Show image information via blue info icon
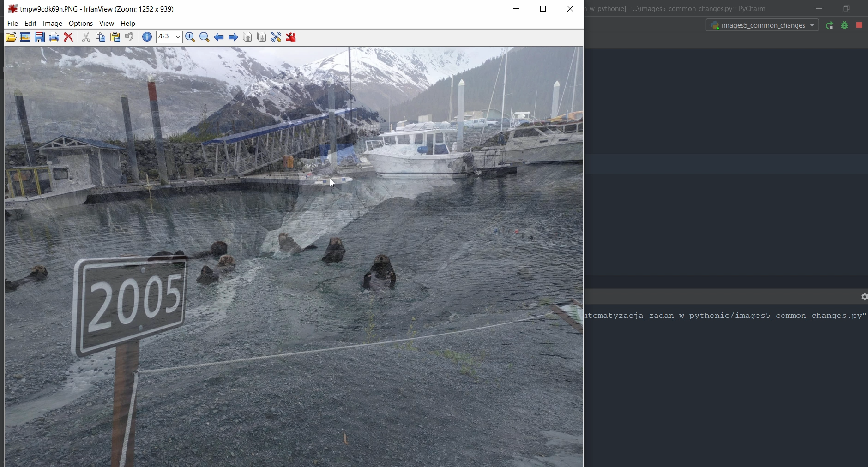The height and width of the screenshot is (467, 868). (147, 37)
